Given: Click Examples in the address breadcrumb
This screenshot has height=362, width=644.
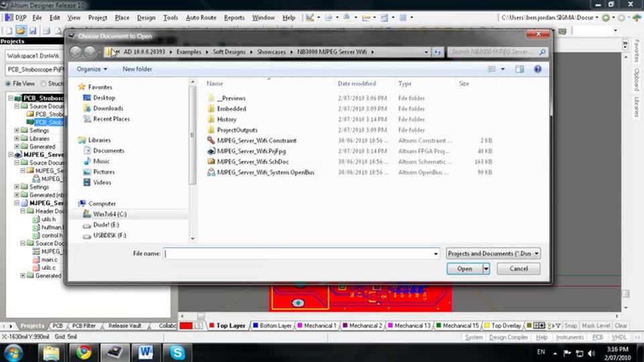Looking at the screenshot, I should [x=189, y=52].
